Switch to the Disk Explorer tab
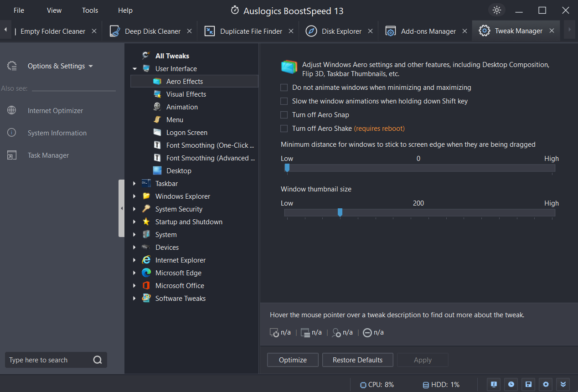The image size is (578, 392). tap(341, 31)
